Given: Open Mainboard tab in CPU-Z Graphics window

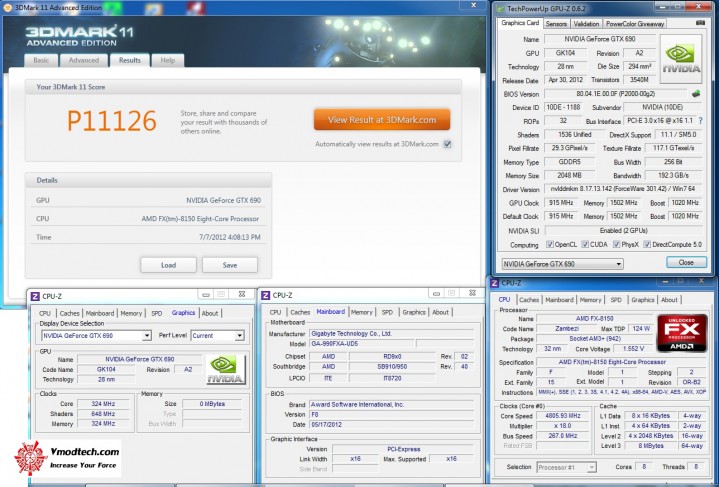Looking at the screenshot, I should (x=100, y=313).
